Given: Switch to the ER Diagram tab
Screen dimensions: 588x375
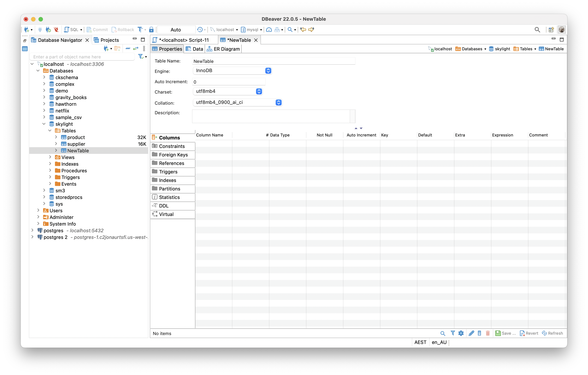Looking at the screenshot, I should [x=224, y=49].
